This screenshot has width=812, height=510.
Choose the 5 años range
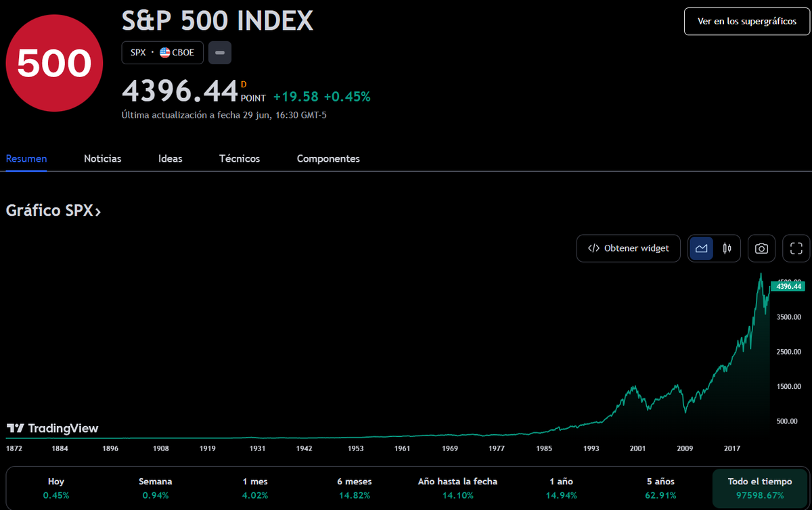tap(661, 488)
